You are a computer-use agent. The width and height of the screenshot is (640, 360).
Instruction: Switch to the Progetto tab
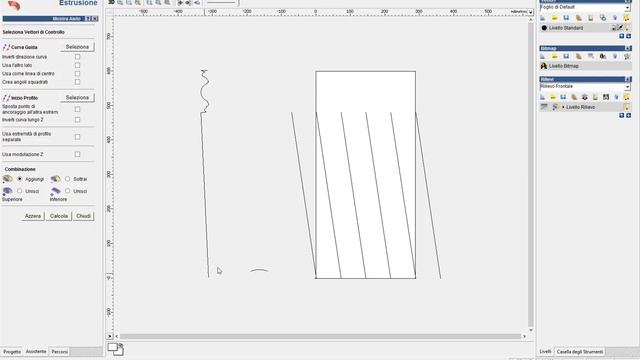tap(12, 351)
